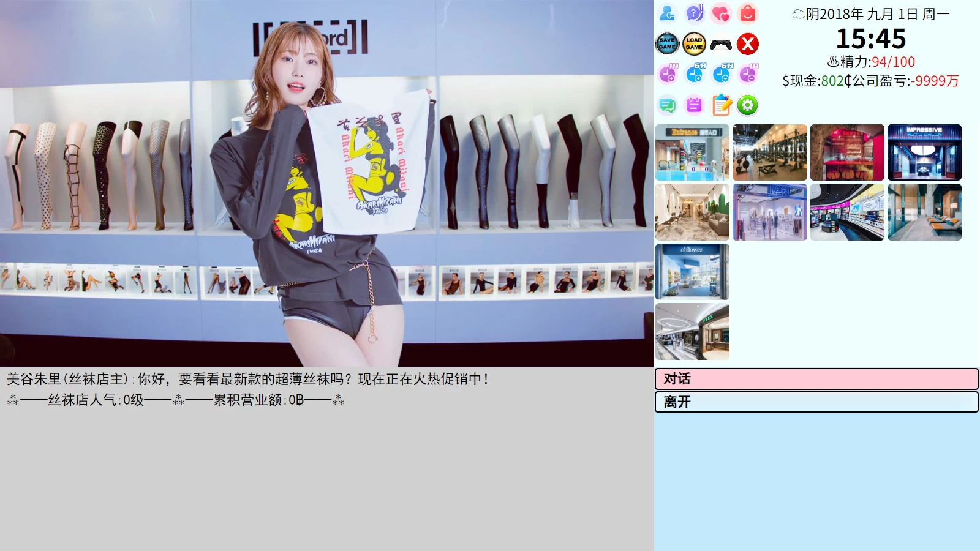Viewport: 980px width, 551px height.
Task: Open the purple calendar icon
Action: click(x=694, y=105)
